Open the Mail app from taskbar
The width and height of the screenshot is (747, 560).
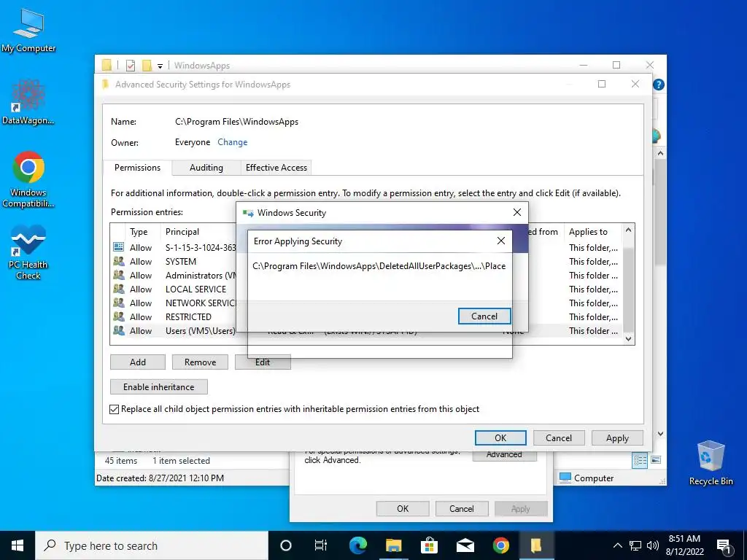pos(465,545)
